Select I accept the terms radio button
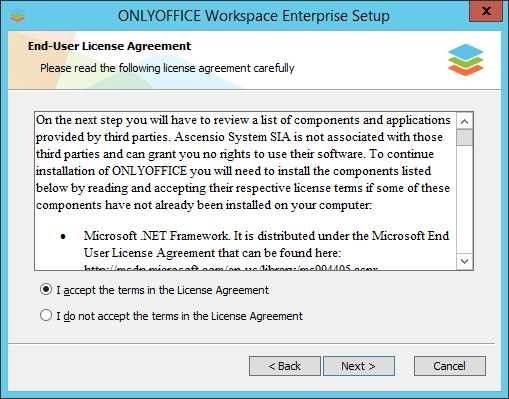Image resolution: width=509 pixels, height=399 pixels. (x=46, y=289)
